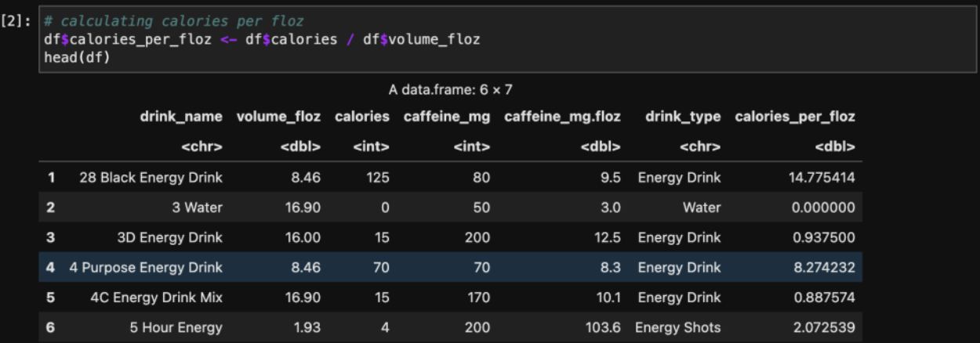Click the 'A data.frame: 6 × 7' caption
The width and height of the screenshot is (980, 343).
pyautogui.click(x=450, y=90)
